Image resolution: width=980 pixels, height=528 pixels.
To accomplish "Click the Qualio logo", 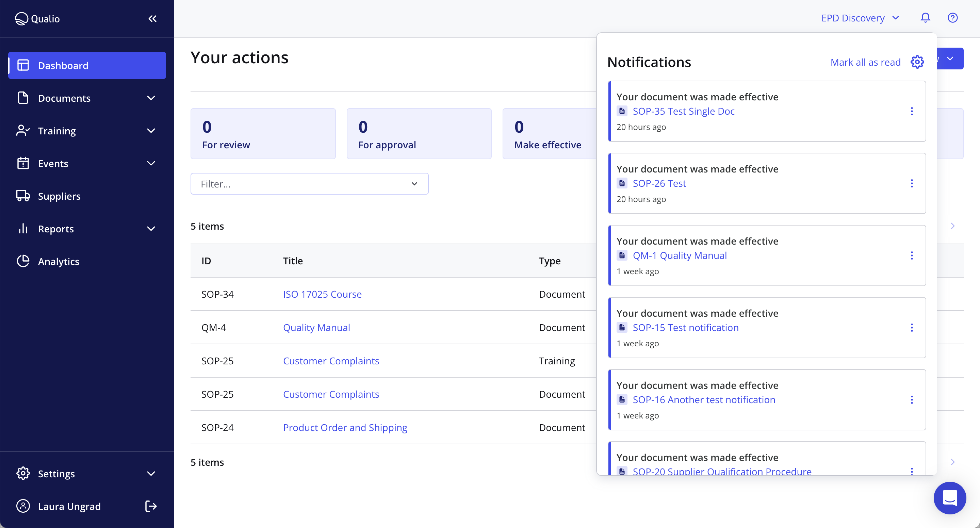I will (37, 19).
